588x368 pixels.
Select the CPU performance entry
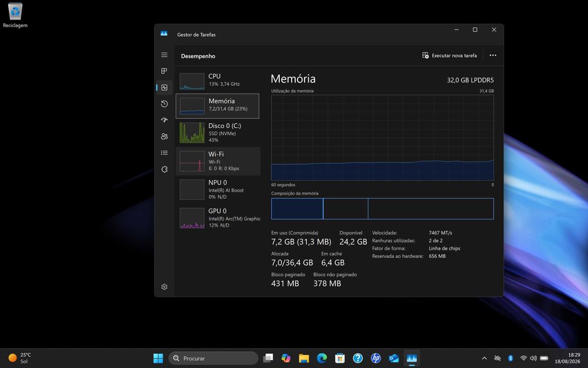(218, 80)
